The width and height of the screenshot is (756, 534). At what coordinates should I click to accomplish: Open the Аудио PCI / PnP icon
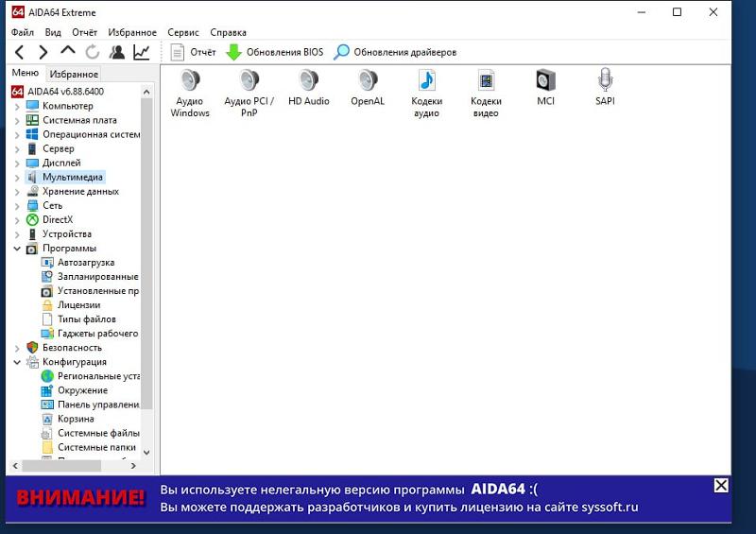point(249,94)
